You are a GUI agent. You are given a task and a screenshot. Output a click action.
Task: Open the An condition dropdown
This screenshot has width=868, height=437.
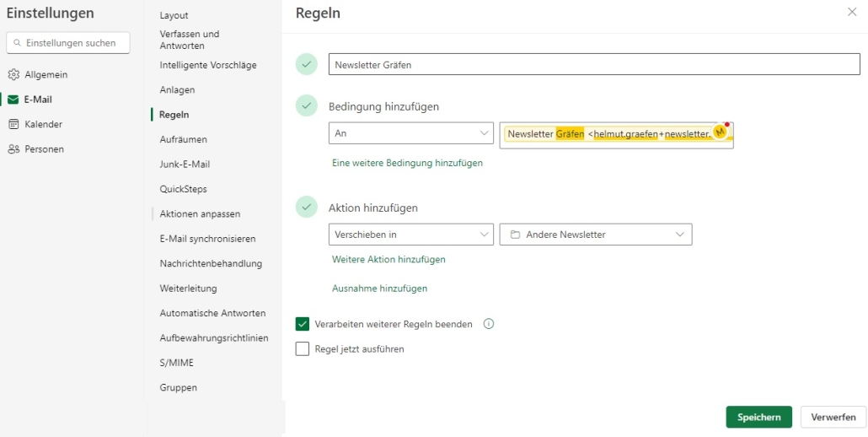point(410,133)
